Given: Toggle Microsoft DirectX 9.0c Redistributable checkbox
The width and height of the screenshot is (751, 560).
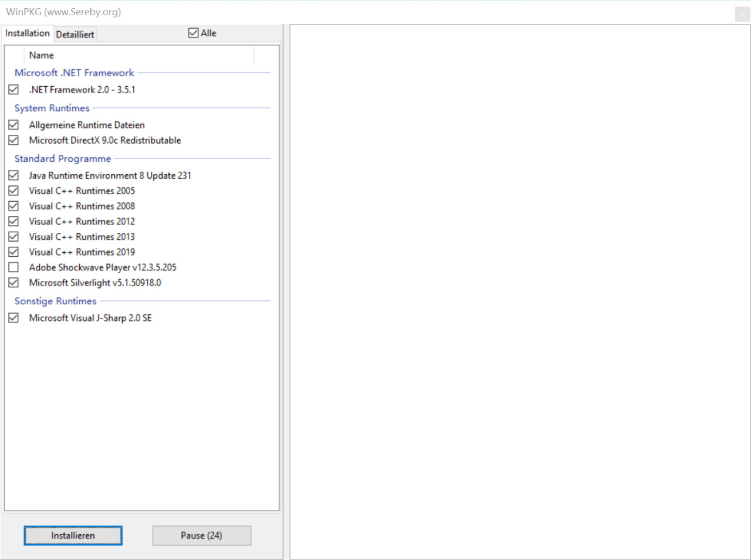Looking at the screenshot, I should point(13,140).
